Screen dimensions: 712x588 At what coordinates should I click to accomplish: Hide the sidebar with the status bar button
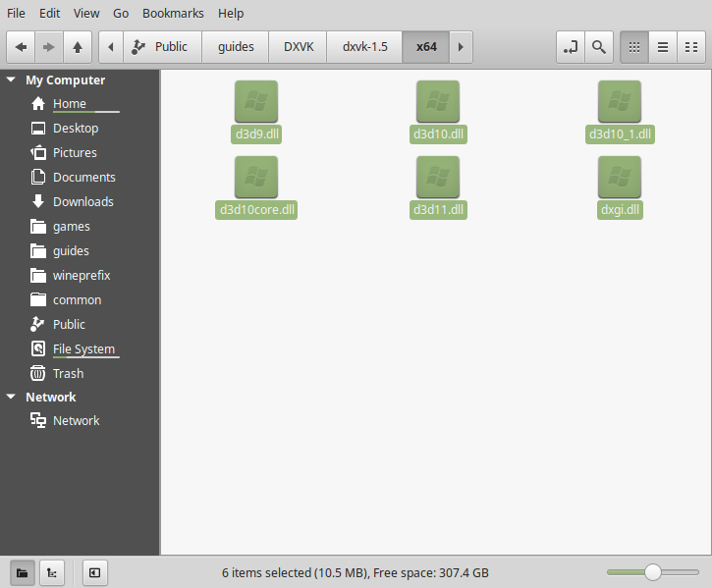click(x=95, y=573)
